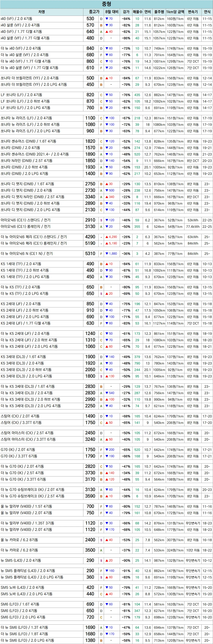Click the listing count 790
Image resolution: width=213 pixels, height=644 pixels.
point(137,363)
